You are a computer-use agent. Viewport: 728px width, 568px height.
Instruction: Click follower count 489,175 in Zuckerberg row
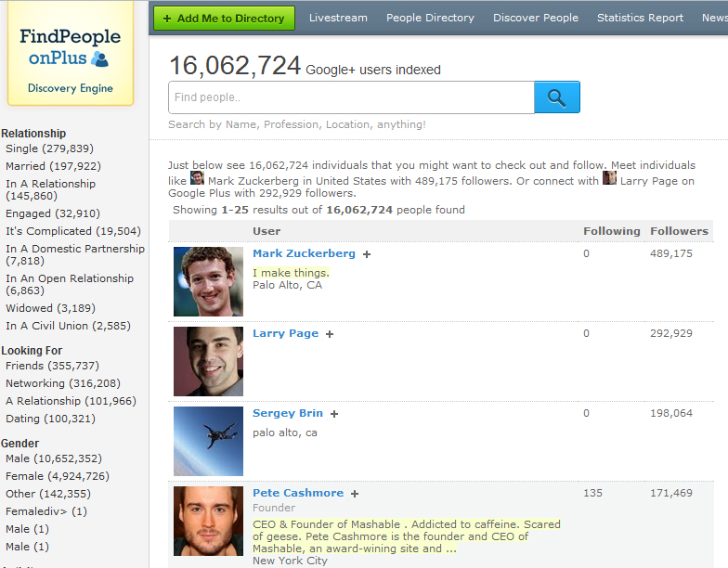(670, 253)
